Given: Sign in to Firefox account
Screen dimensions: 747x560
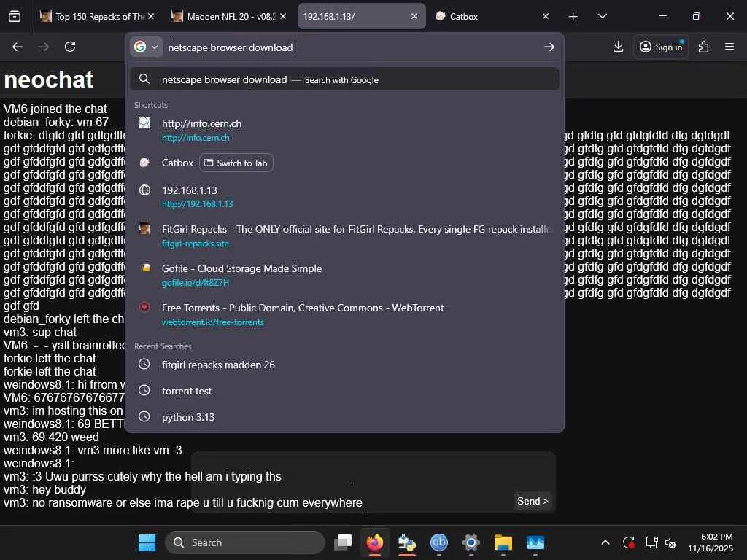Looking at the screenshot, I should 661,47.
